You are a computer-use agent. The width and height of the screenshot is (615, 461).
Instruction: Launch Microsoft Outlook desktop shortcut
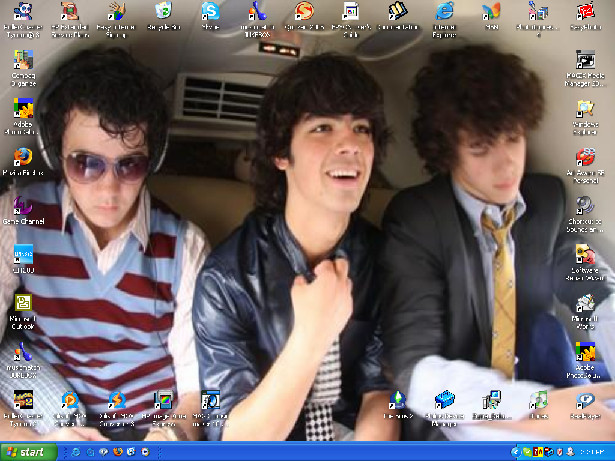point(23,303)
